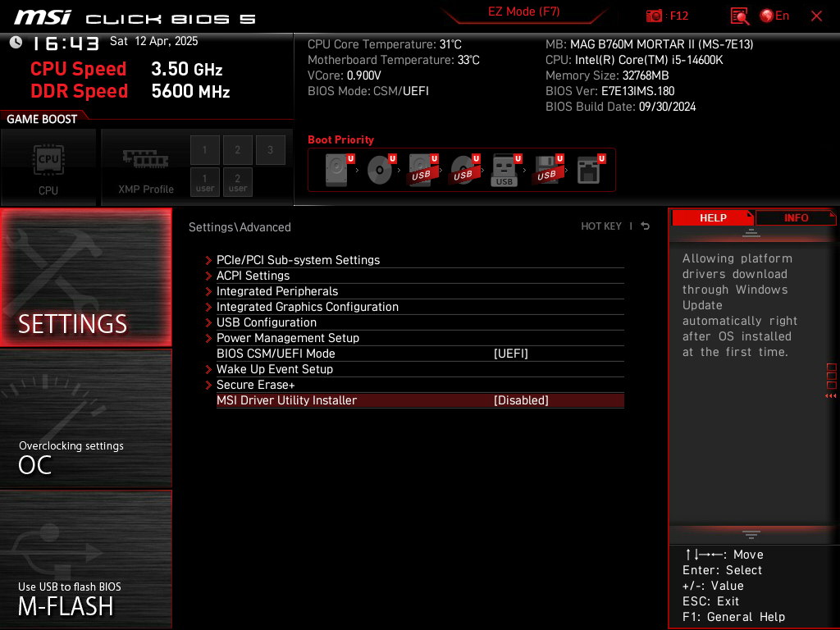840x630 pixels.
Task: Click the Memory Size 32768MB text
Action: point(607,75)
